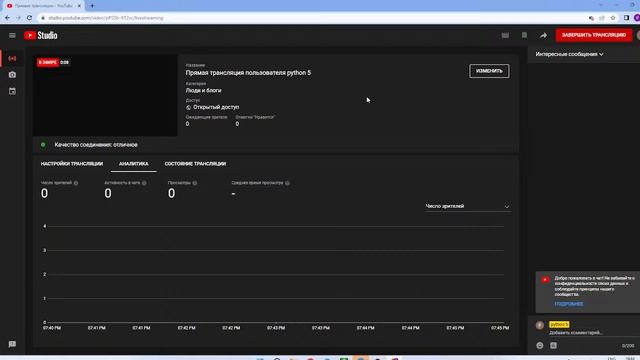Click the Изменить button
Screen dimensions: 640x360
tap(489, 71)
